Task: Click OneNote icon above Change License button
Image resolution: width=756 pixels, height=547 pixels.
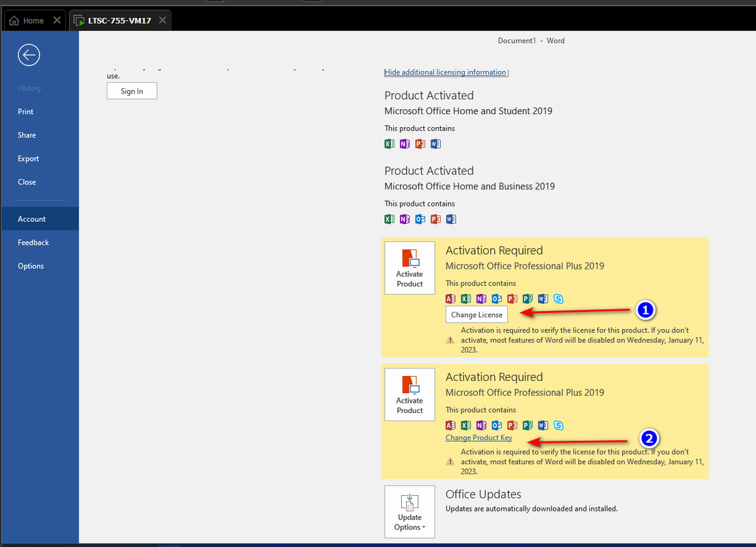Action: point(481,299)
